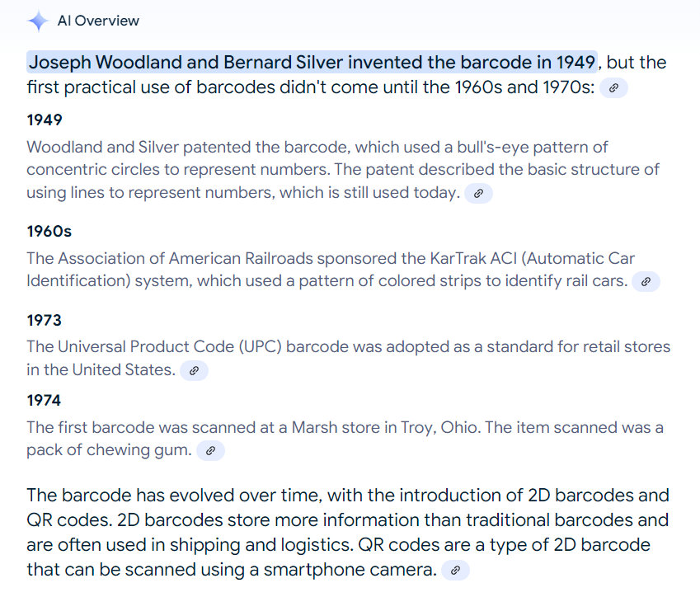Click the 1974 heading
The height and width of the screenshot is (597, 700).
click(x=45, y=401)
